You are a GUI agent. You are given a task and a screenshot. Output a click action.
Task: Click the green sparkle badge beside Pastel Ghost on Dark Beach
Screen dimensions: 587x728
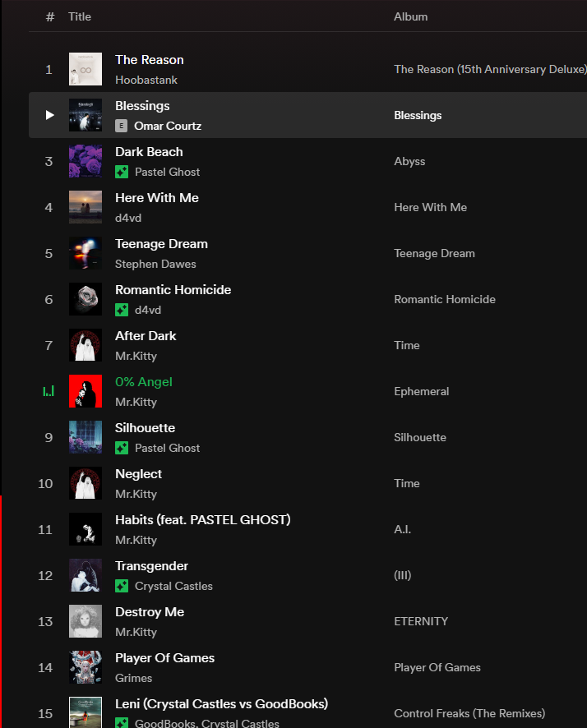(x=120, y=173)
